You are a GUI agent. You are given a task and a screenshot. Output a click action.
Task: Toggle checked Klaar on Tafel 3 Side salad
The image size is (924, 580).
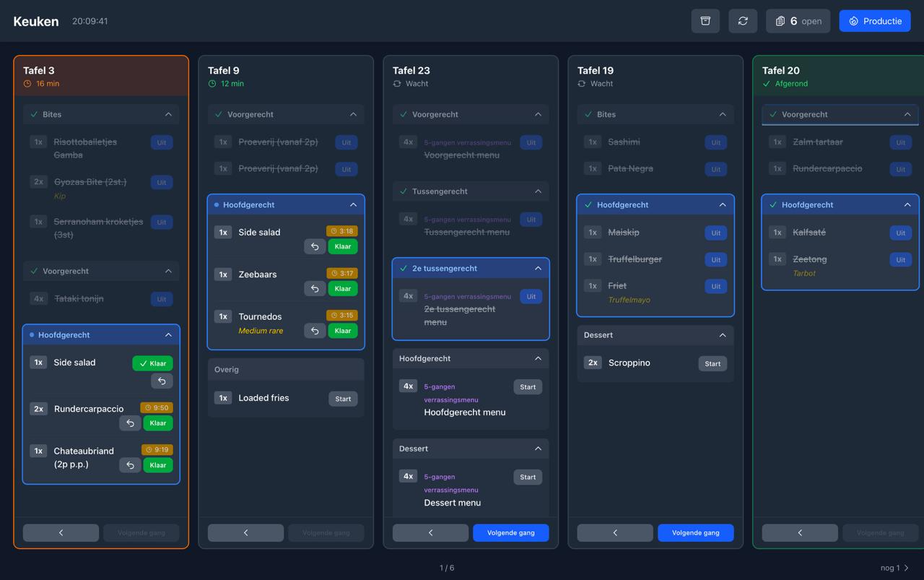pyautogui.click(x=152, y=363)
